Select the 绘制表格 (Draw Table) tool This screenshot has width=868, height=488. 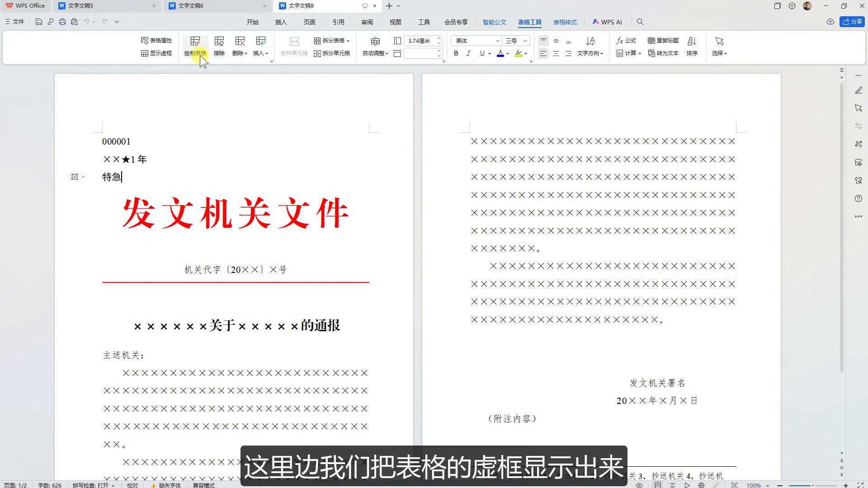point(195,47)
